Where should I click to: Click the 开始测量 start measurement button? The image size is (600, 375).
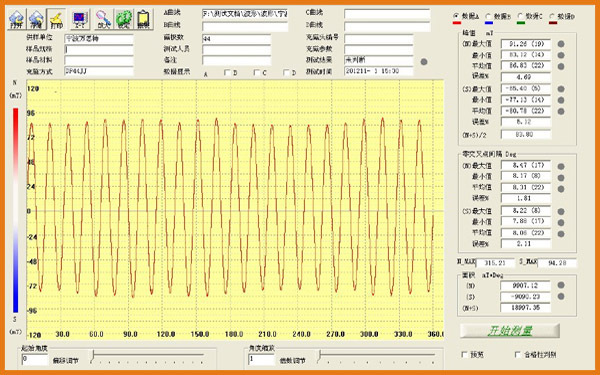(x=510, y=330)
